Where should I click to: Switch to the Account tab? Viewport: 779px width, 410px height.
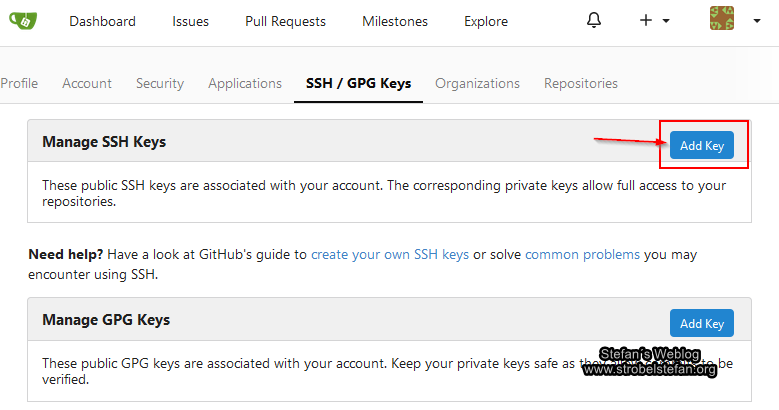pos(87,83)
